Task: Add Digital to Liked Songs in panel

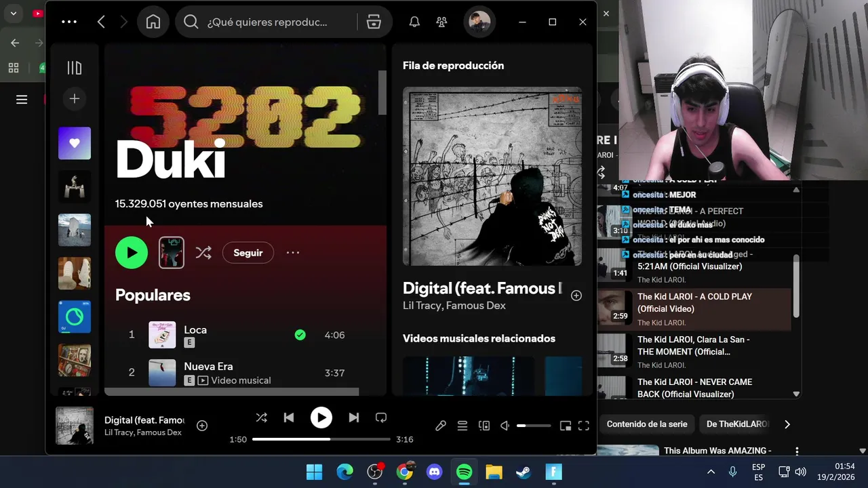Action: (576, 296)
